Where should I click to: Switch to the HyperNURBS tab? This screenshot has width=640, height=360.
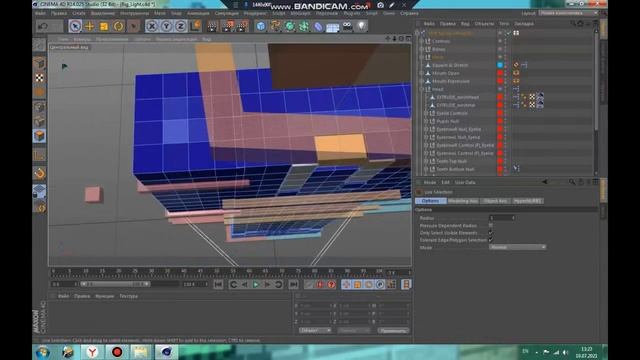pos(528,201)
